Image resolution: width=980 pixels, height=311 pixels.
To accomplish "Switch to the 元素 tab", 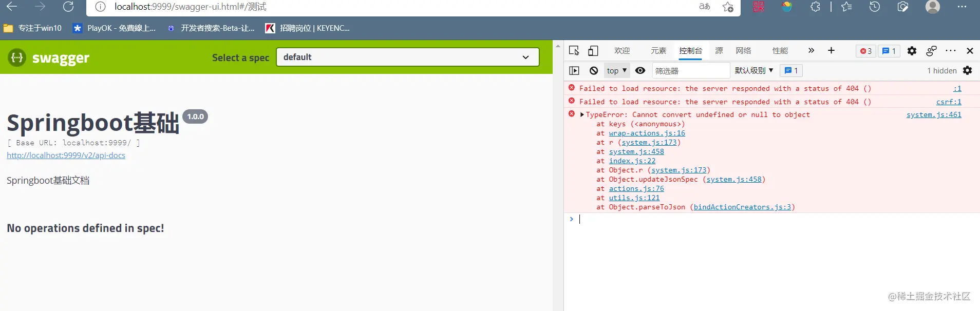I will [658, 51].
